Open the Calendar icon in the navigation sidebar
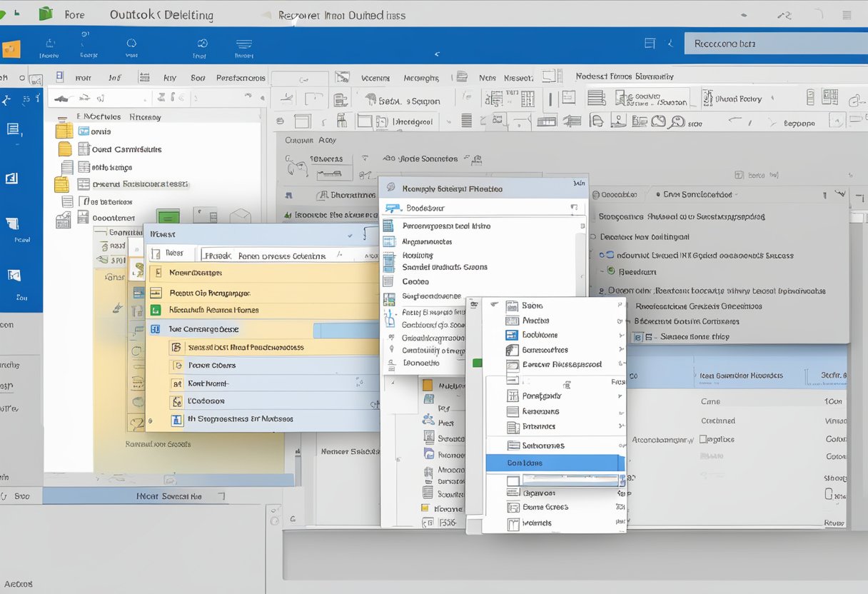Screen dimensions: 868x594 point(21,178)
